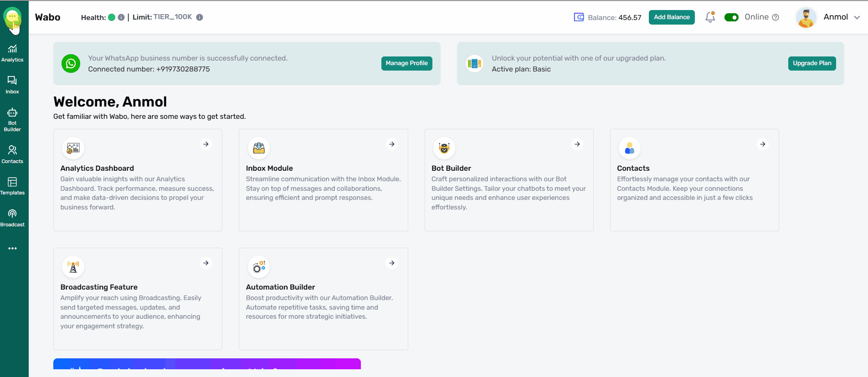Open Broadcast from the sidebar
The height and width of the screenshot is (377, 868).
pyautogui.click(x=12, y=218)
